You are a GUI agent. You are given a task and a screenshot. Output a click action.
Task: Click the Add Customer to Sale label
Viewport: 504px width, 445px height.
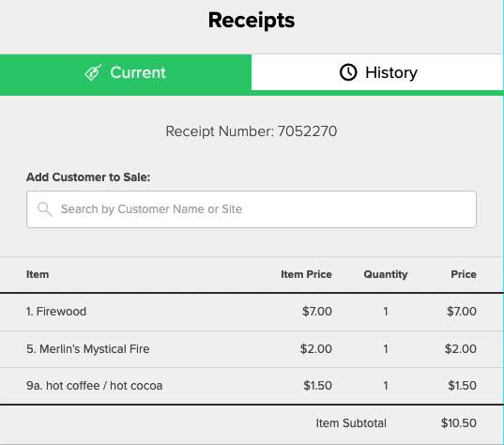tap(88, 177)
